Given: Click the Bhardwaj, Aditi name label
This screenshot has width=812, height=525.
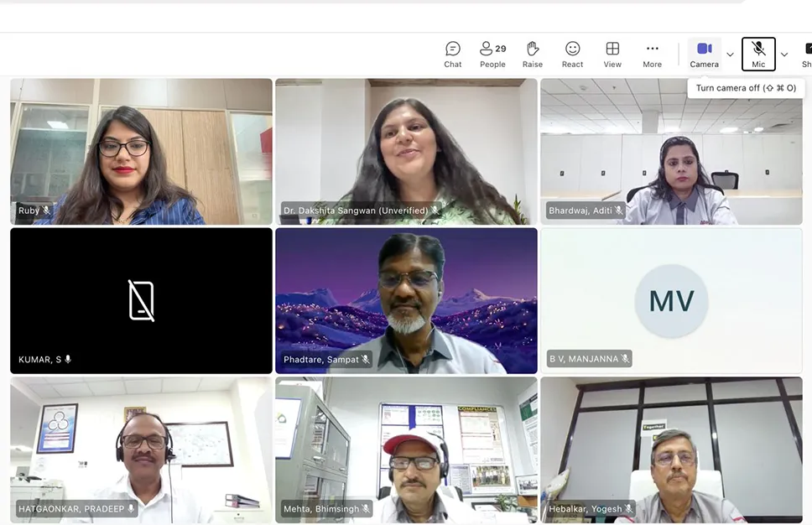Looking at the screenshot, I should point(580,211).
